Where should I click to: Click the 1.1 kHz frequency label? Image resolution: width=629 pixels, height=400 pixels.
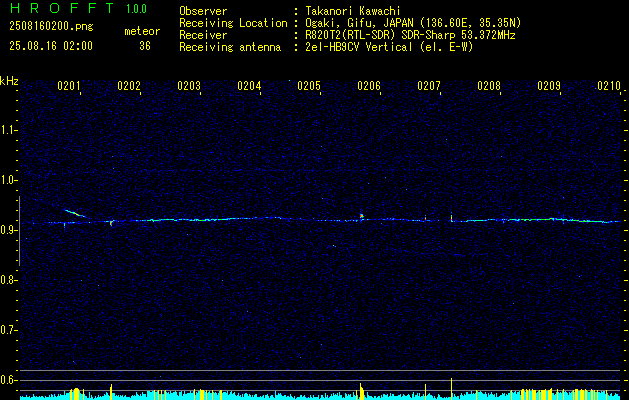coord(8,130)
